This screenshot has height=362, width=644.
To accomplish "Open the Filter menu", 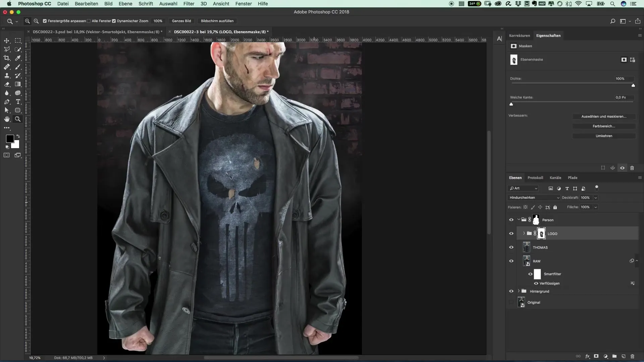I will pos(189,4).
